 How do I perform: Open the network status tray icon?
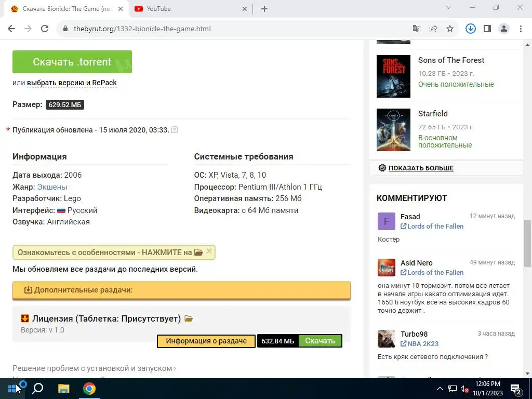coord(453,389)
